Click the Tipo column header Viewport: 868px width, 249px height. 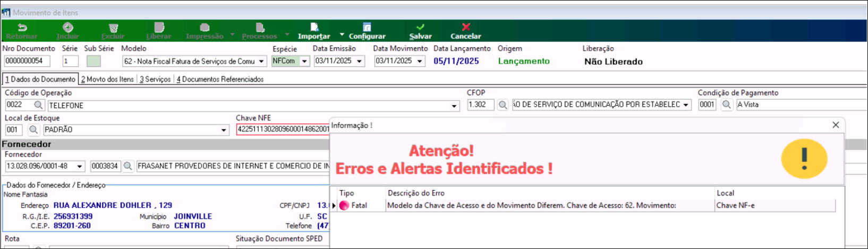click(x=346, y=193)
